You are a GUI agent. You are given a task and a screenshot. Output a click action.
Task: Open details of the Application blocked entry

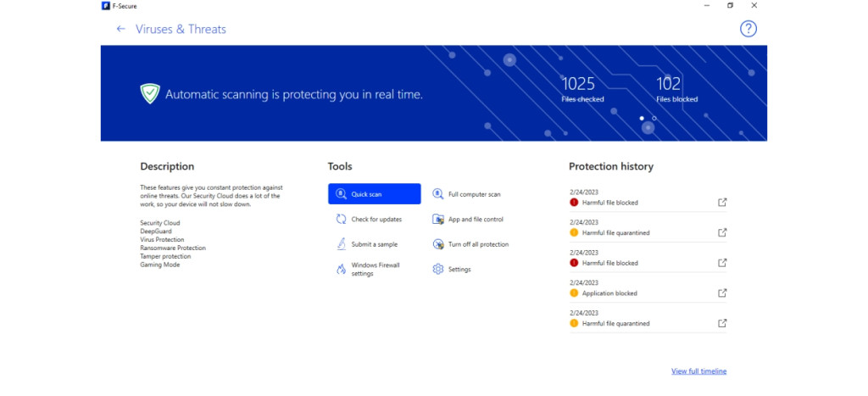click(722, 293)
